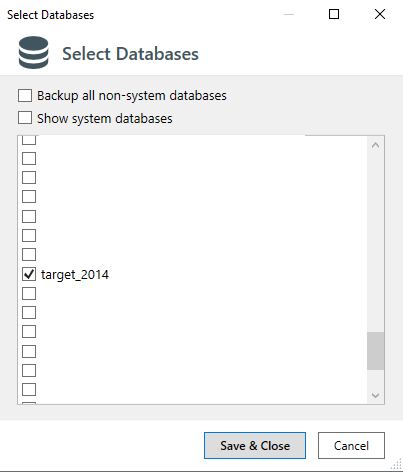This screenshot has height=472, width=403.
Task: Click the database list scrollbar thumb
Action: 375,351
